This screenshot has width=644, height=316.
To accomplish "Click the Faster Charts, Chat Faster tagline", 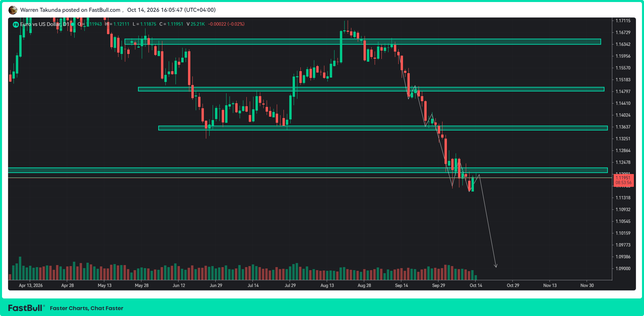I will 86,308.
